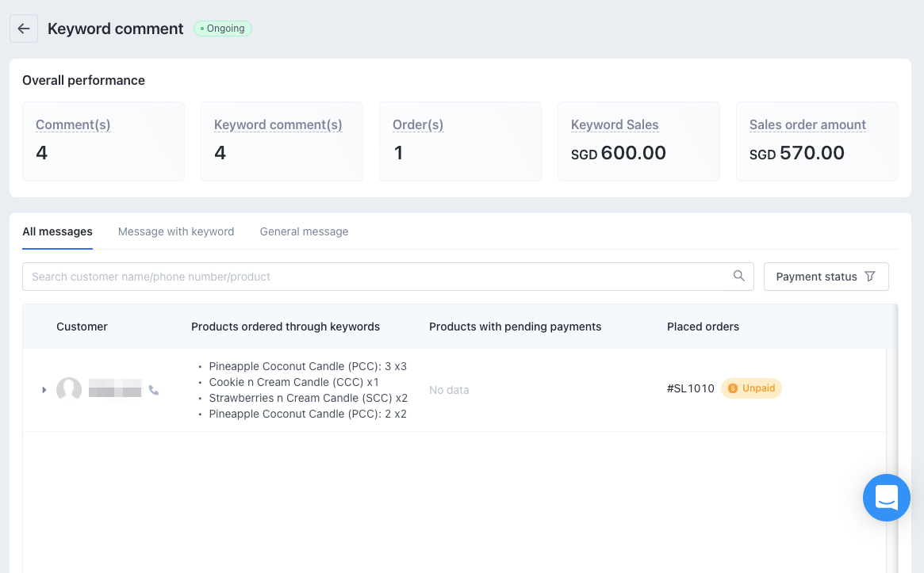
Task: Open order #SL1010
Action: [x=690, y=388]
